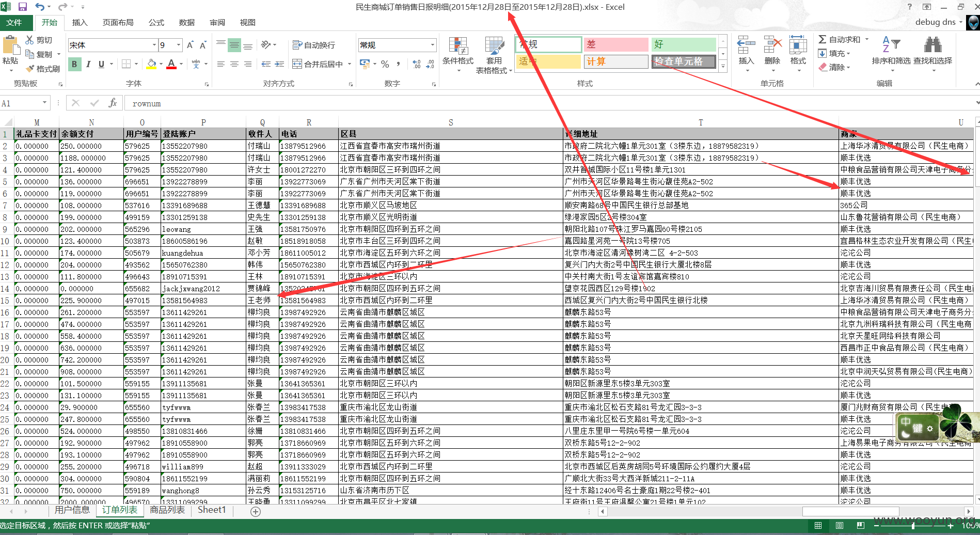
Task: Open the Name Box dropdown arrow
Action: pos(44,103)
